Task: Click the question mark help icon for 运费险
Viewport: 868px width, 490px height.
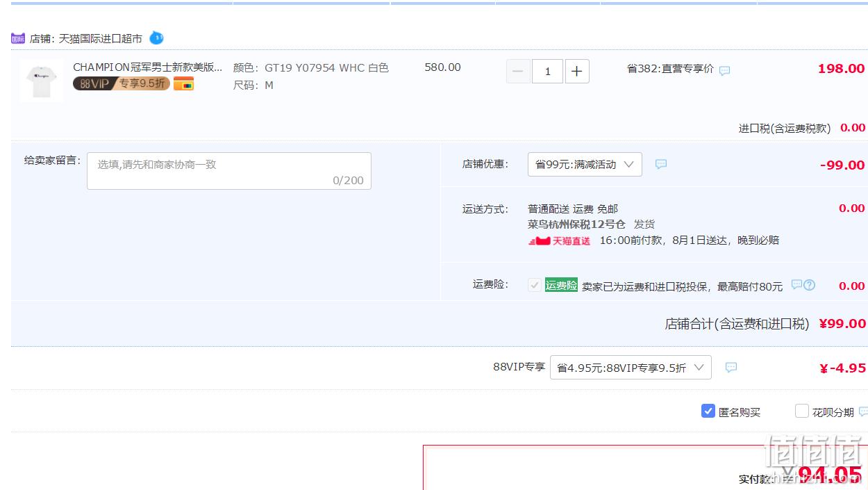Action: point(809,285)
